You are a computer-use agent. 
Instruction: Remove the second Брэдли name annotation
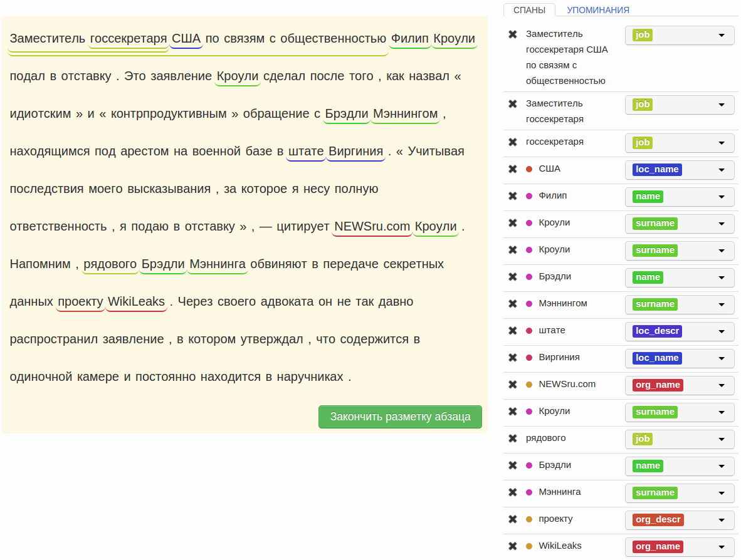(x=512, y=465)
